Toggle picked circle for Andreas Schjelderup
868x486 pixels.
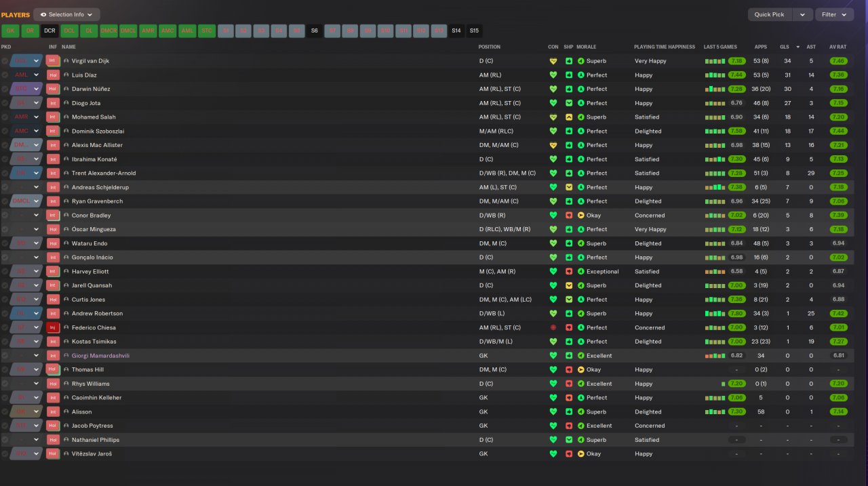[x=5, y=187]
